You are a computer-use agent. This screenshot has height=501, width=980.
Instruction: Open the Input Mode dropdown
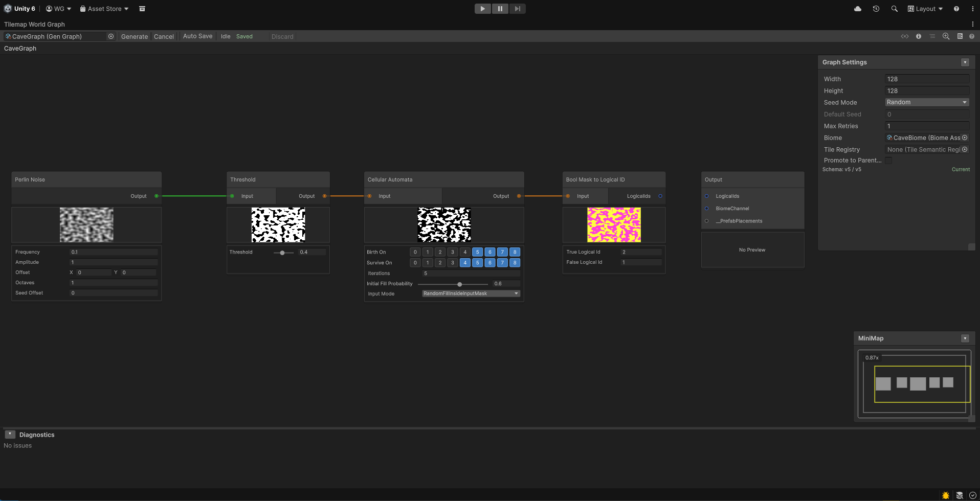(x=471, y=293)
